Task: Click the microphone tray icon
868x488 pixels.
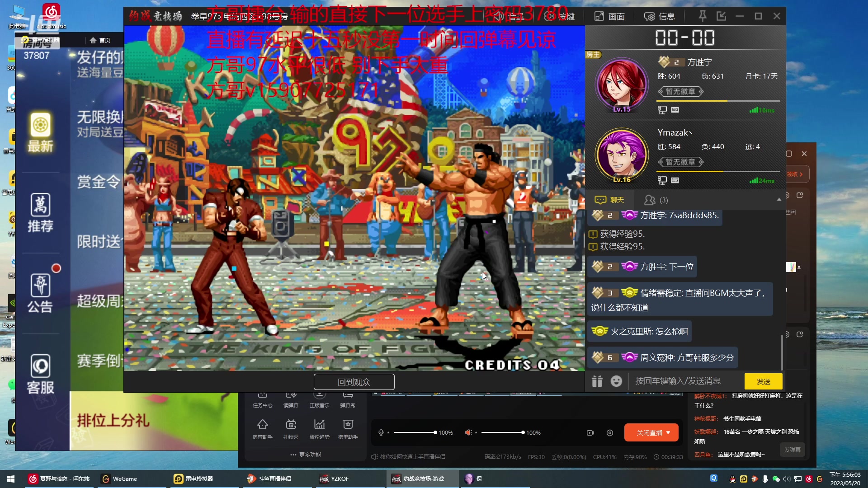Action: [765, 479]
